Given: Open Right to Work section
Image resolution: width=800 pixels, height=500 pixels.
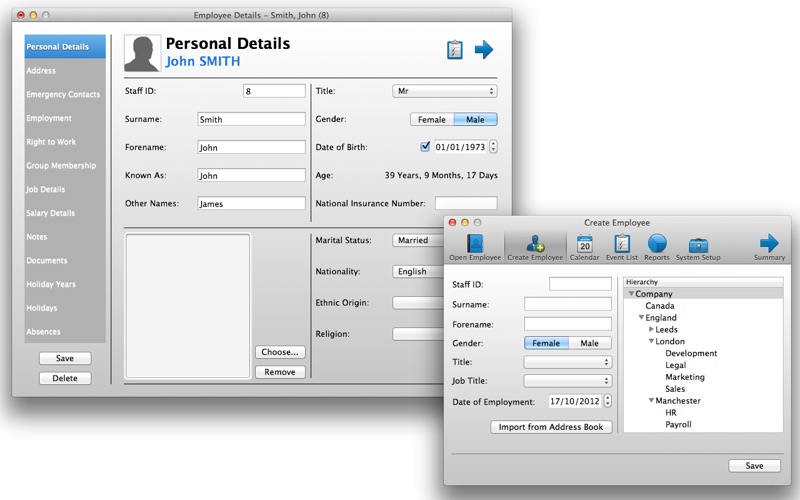Looking at the screenshot, I should click(x=65, y=142).
